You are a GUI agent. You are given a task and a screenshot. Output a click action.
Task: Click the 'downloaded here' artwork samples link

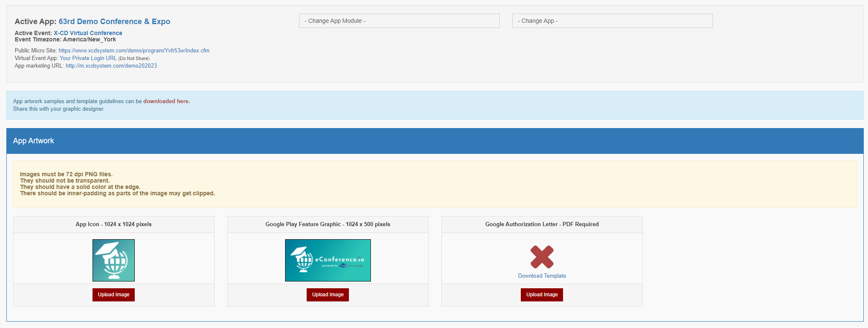(x=166, y=101)
